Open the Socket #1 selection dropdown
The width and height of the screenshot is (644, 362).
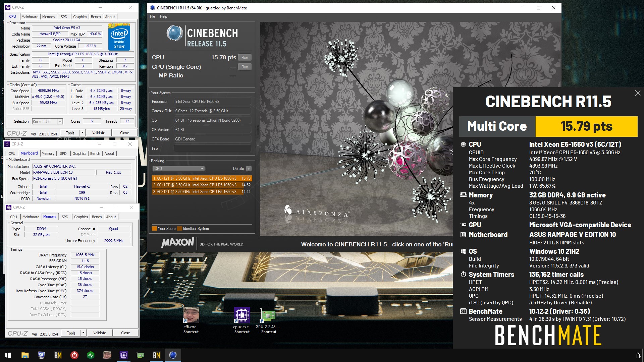[x=47, y=122]
